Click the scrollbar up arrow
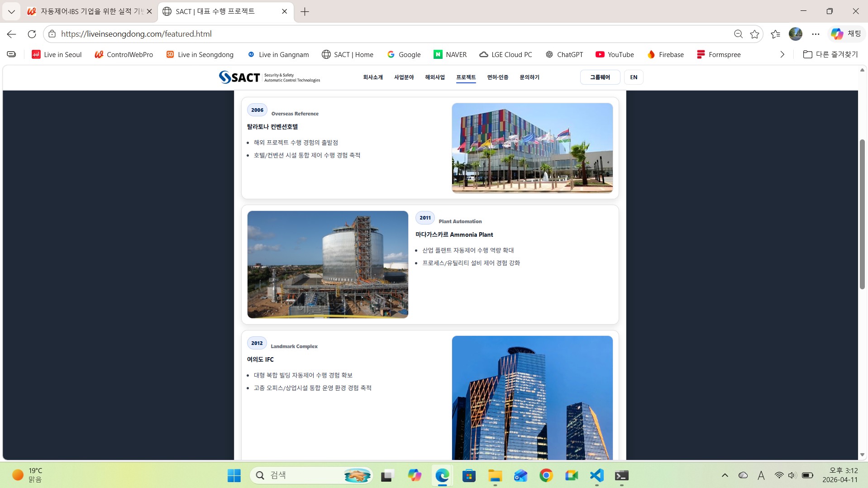 point(862,69)
